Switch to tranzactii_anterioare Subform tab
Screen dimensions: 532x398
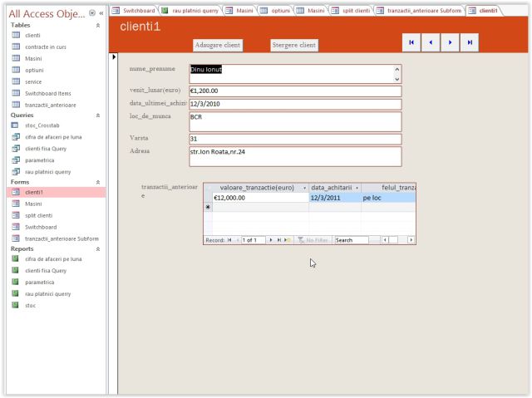tap(420, 11)
